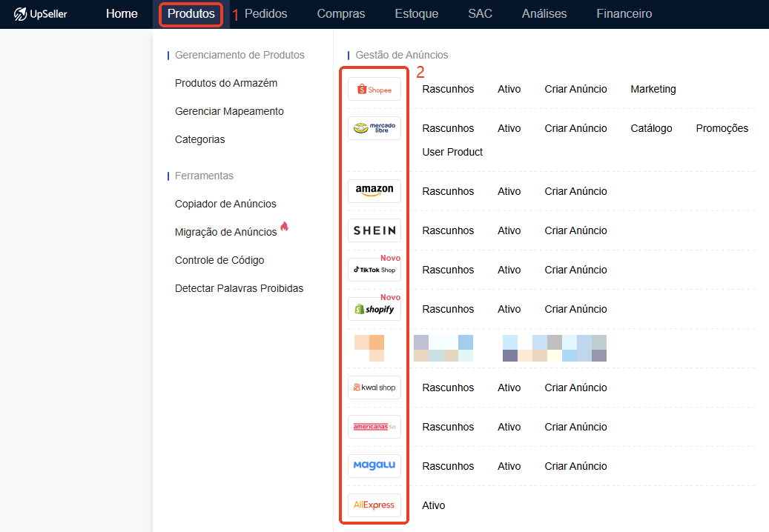Open Magalu Rascunhos
The height and width of the screenshot is (532, 769).
tap(448, 466)
